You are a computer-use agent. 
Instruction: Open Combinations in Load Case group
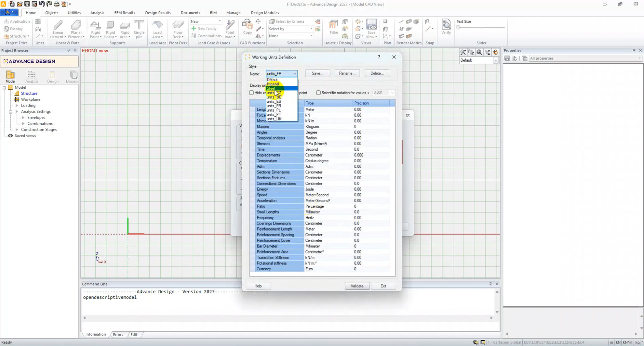207,36
